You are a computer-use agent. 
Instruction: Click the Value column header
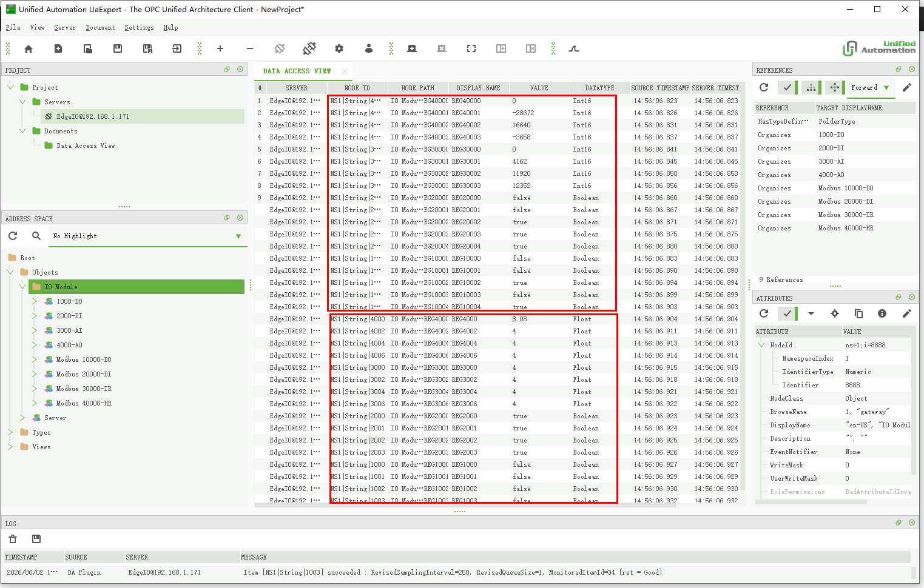pyautogui.click(x=539, y=88)
